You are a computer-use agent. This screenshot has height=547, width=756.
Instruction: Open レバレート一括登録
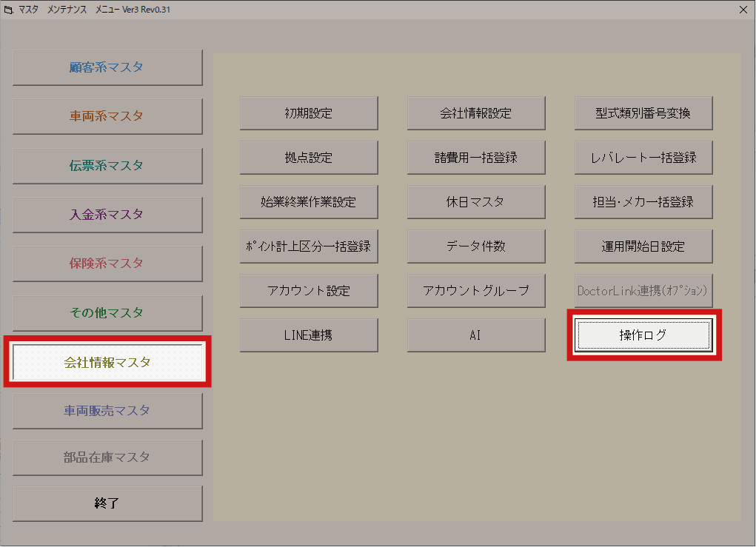click(643, 158)
